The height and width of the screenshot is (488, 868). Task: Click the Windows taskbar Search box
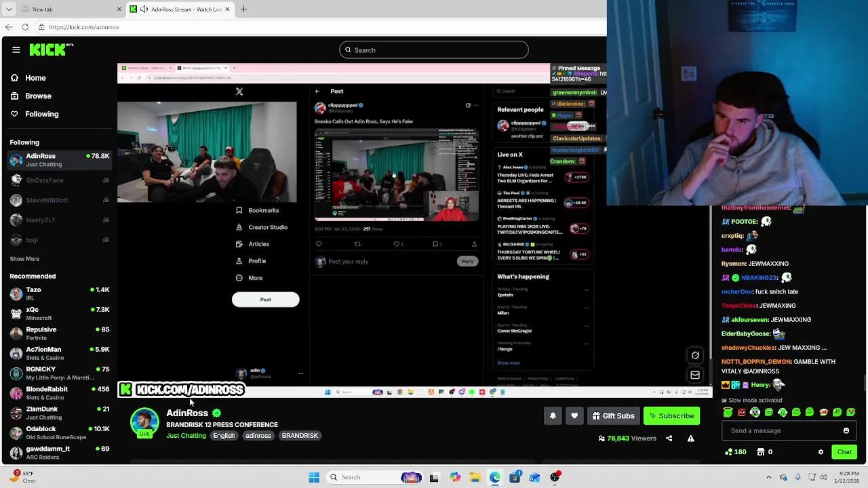pos(374,477)
